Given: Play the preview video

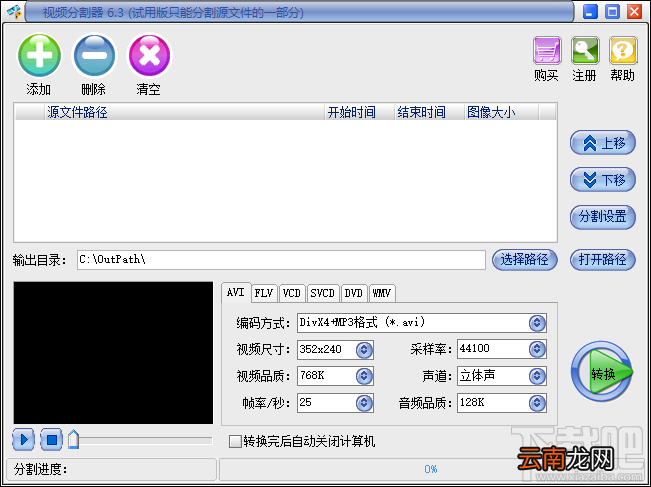Looking at the screenshot, I should tap(24, 439).
